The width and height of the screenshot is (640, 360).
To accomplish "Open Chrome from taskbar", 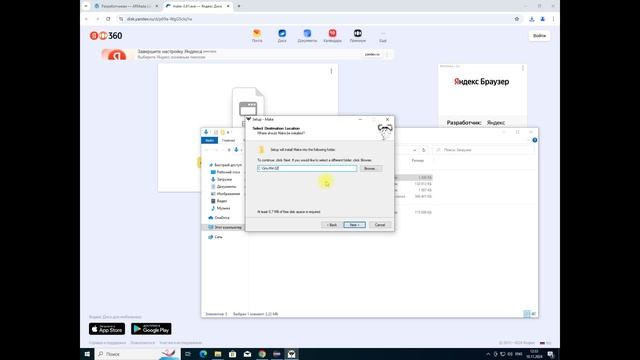I will (262, 354).
